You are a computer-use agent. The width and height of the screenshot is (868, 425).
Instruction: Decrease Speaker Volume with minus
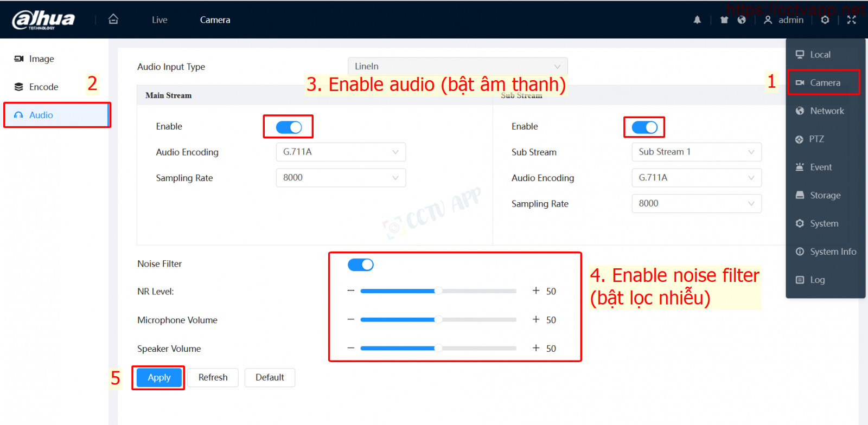[x=351, y=348]
